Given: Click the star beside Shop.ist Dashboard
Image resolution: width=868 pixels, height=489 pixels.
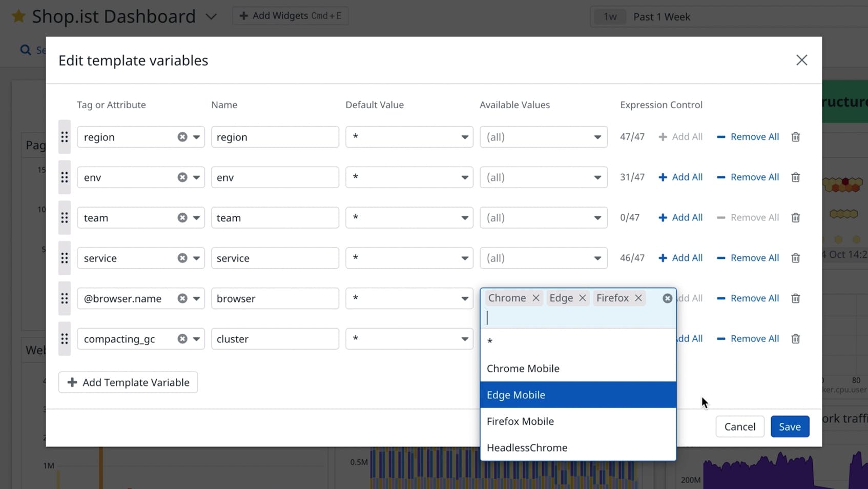Looking at the screenshot, I should 18,16.
